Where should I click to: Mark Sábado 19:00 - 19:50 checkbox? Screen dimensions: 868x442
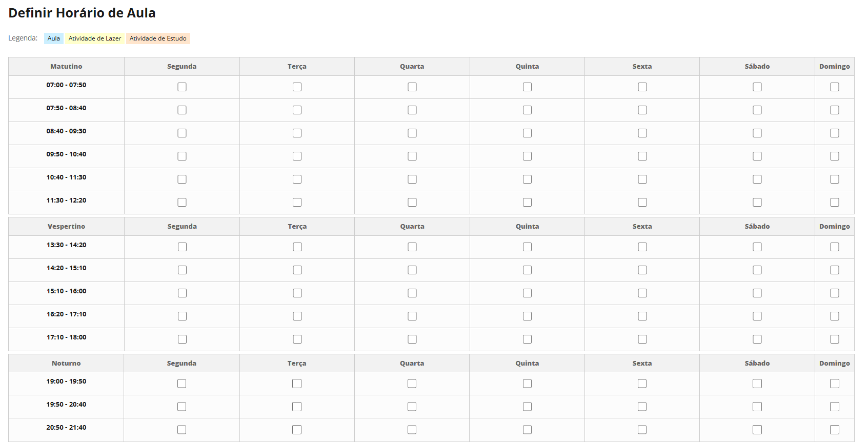[x=757, y=384]
